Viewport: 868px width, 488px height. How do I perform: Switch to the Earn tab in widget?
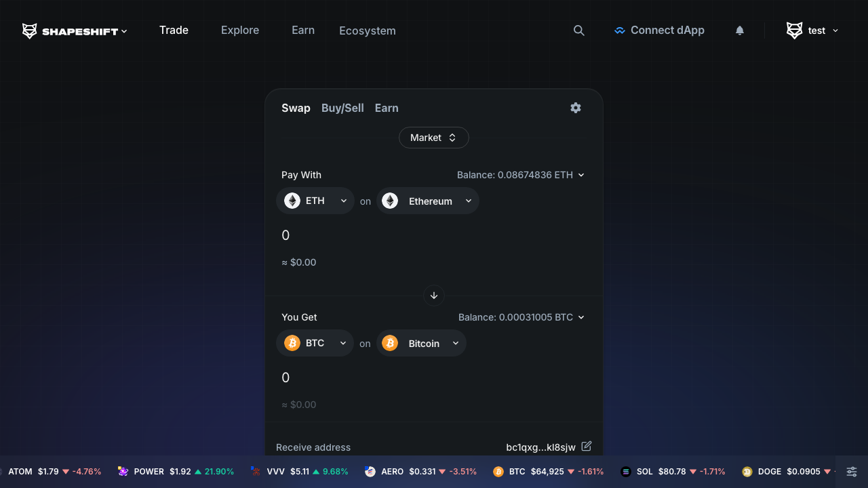click(x=387, y=108)
